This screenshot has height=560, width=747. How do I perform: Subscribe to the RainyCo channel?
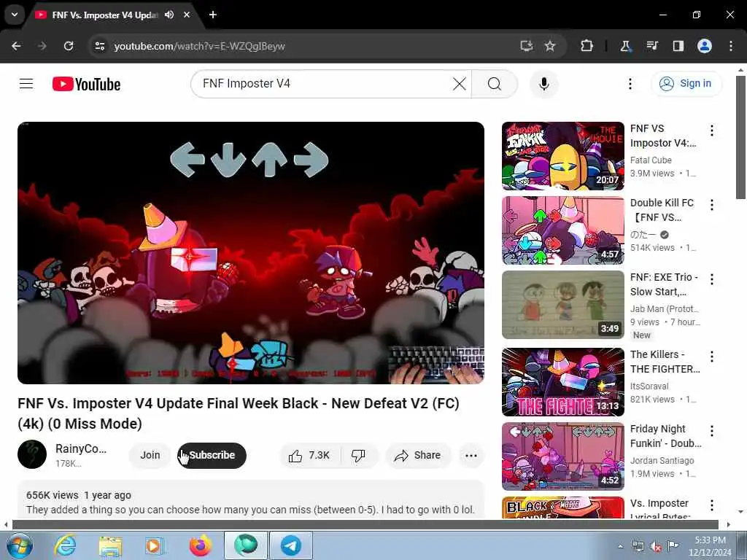[212, 455]
